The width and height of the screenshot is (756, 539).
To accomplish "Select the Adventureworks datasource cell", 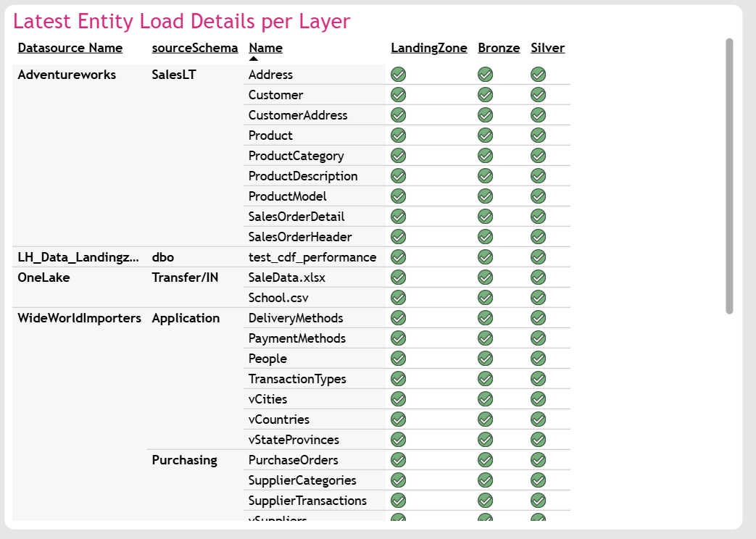I will tap(67, 75).
